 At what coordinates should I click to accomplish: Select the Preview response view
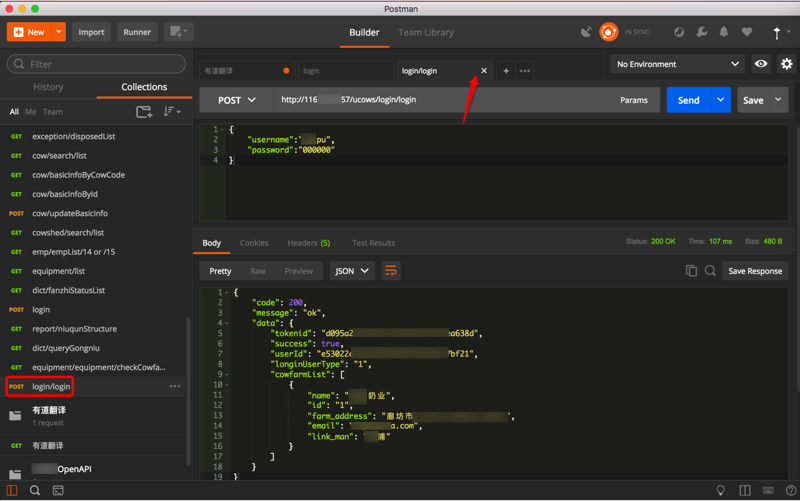298,271
